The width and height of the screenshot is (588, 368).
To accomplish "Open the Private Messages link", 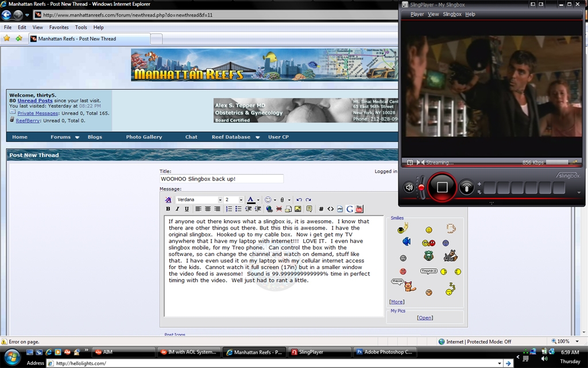I will click(37, 113).
